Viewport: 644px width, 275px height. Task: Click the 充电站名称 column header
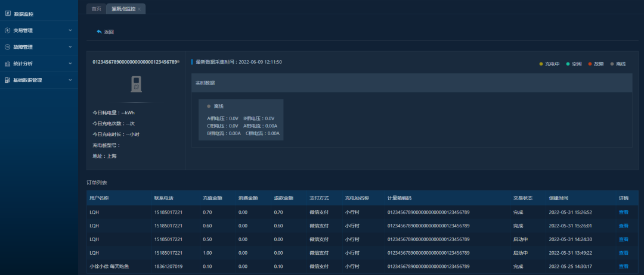tap(357, 198)
